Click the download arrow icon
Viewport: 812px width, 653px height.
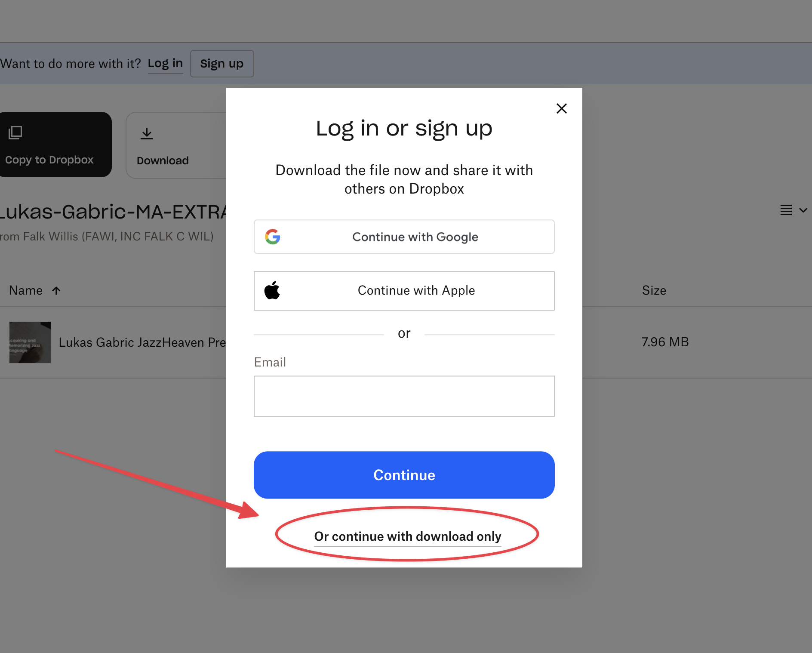click(147, 134)
